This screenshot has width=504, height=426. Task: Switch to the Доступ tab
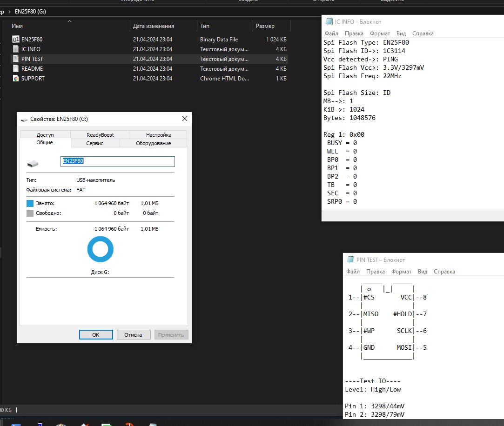tap(45, 134)
